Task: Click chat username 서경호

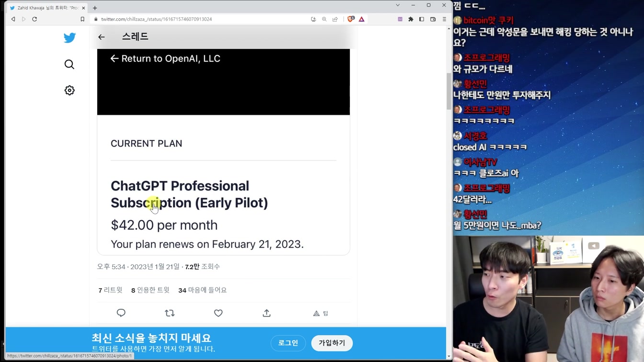Action: pyautogui.click(x=475, y=136)
